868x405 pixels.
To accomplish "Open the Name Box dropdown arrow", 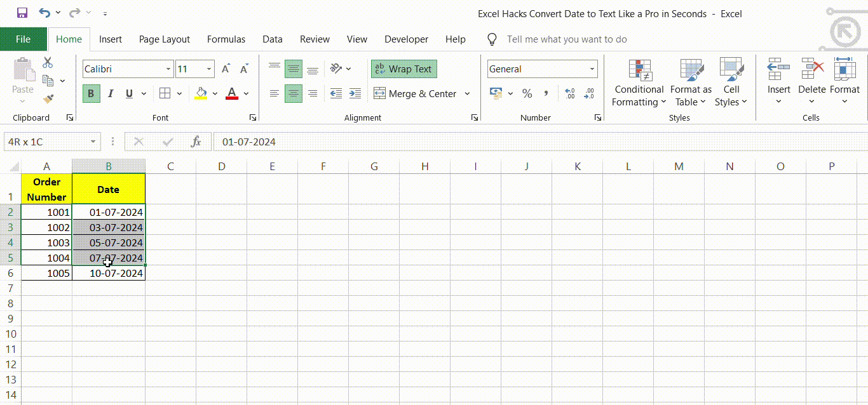I will [x=93, y=142].
